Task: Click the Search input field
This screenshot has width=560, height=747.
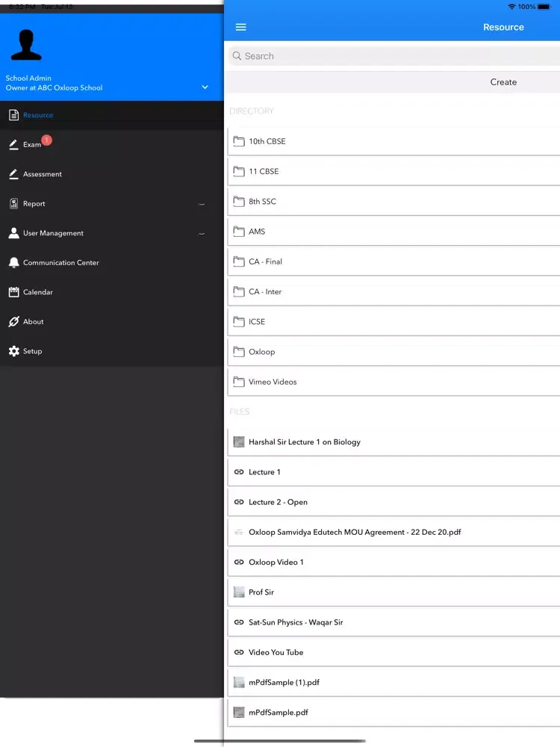Action: coord(392,56)
